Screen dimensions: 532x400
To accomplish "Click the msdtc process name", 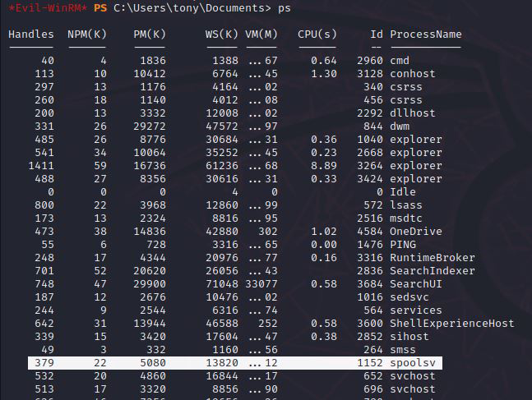I will [406, 218].
